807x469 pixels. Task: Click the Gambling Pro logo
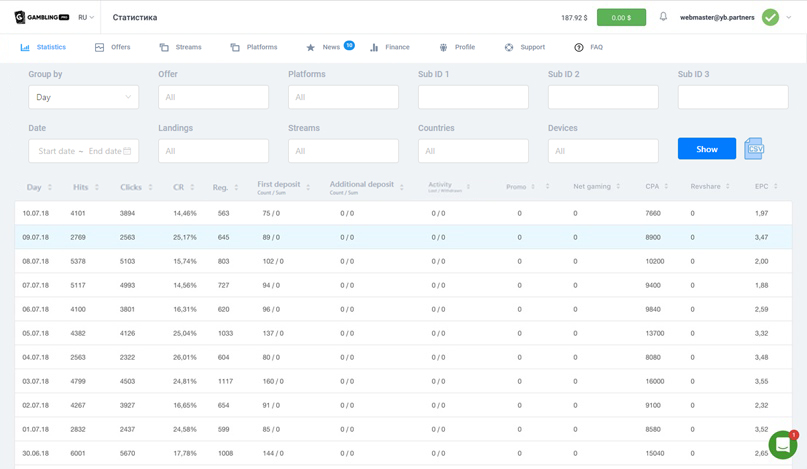tap(42, 17)
